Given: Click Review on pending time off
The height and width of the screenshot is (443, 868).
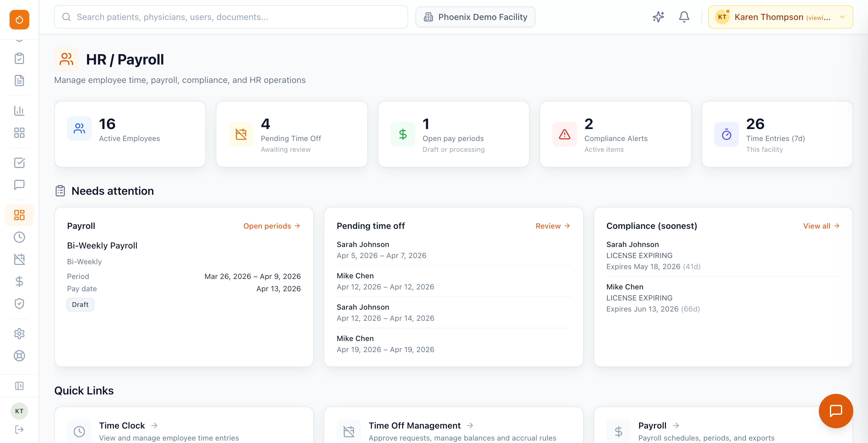Looking at the screenshot, I should [x=552, y=226].
